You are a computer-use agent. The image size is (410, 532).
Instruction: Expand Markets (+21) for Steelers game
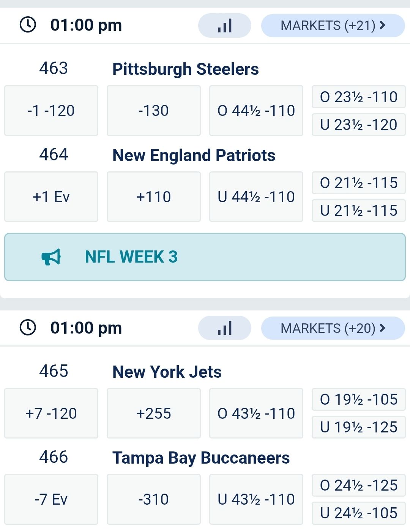click(333, 26)
